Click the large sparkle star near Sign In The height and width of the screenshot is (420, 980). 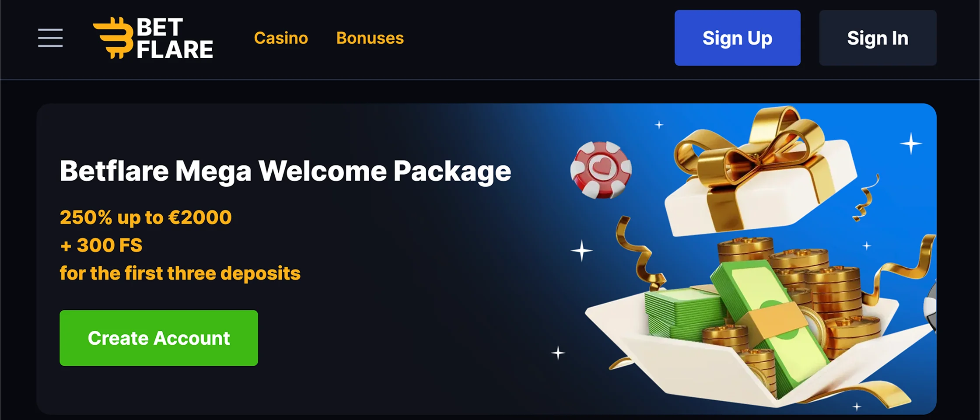911,143
